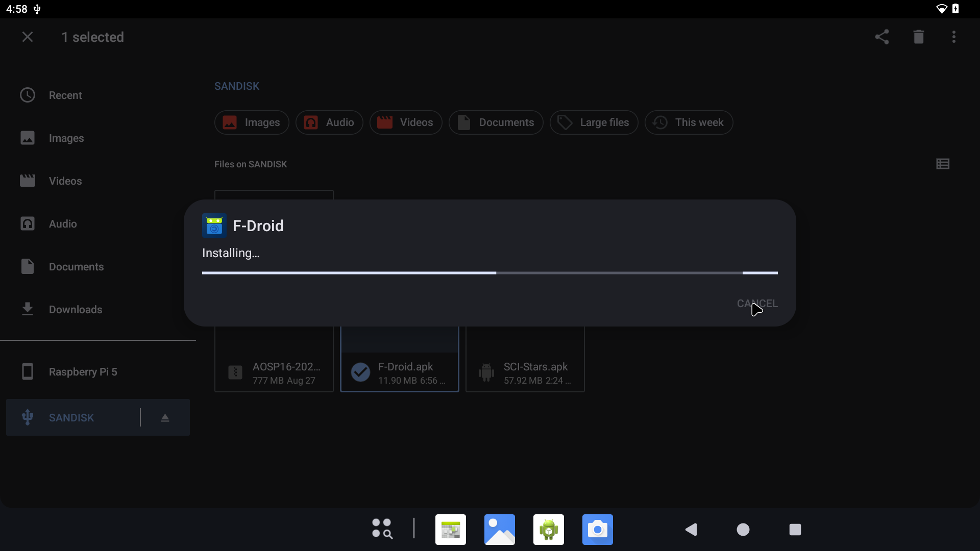Click the 'Files on SANDISK' label
Screen dimensions: 980x551
[x=251, y=164]
